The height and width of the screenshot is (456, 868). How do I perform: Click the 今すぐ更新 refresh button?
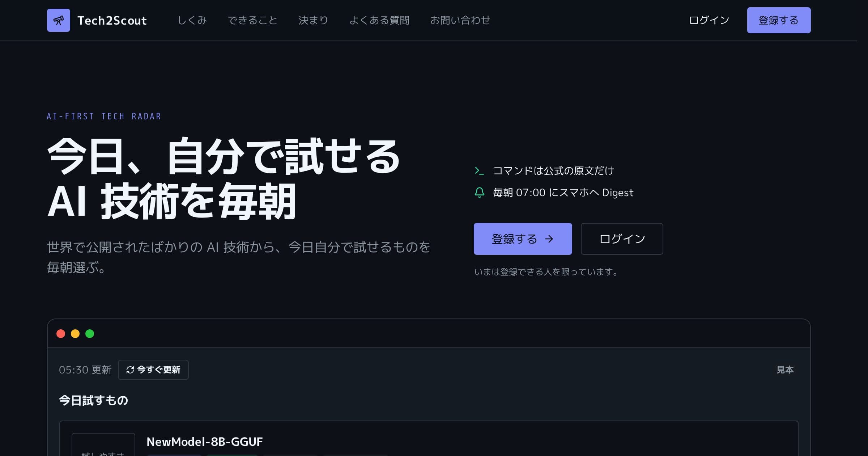tap(153, 370)
